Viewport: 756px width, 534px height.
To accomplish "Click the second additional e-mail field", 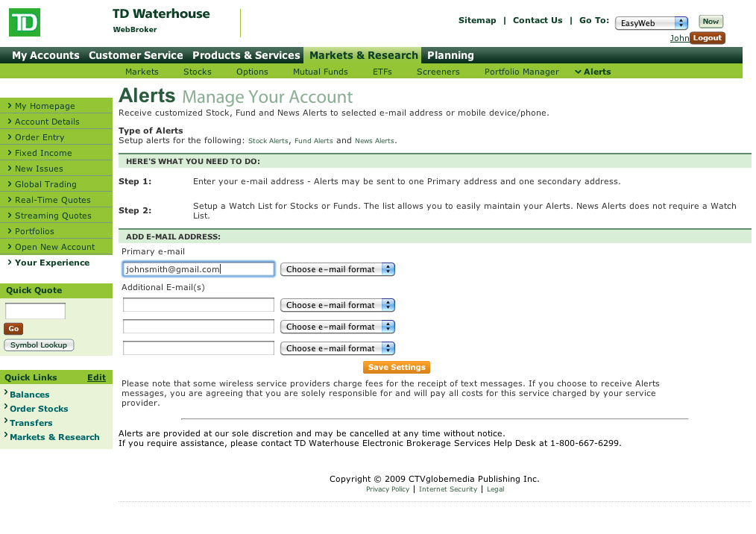I will (198, 327).
